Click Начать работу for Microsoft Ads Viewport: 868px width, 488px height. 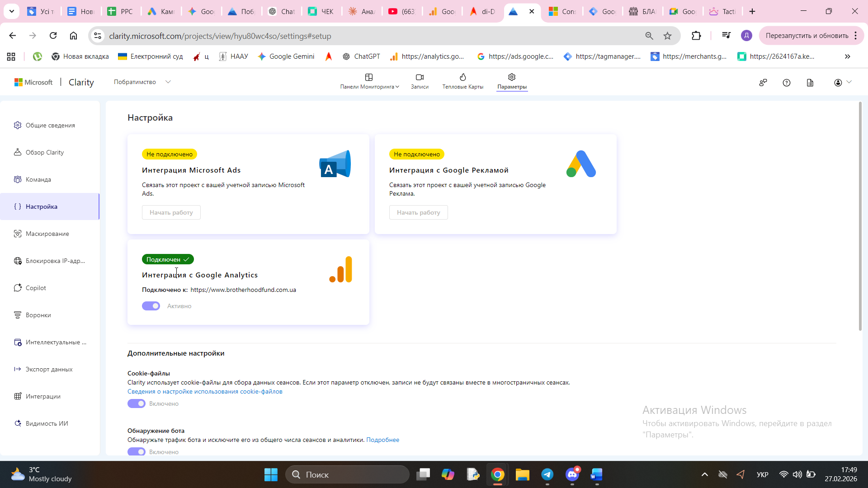(x=171, y=212)
